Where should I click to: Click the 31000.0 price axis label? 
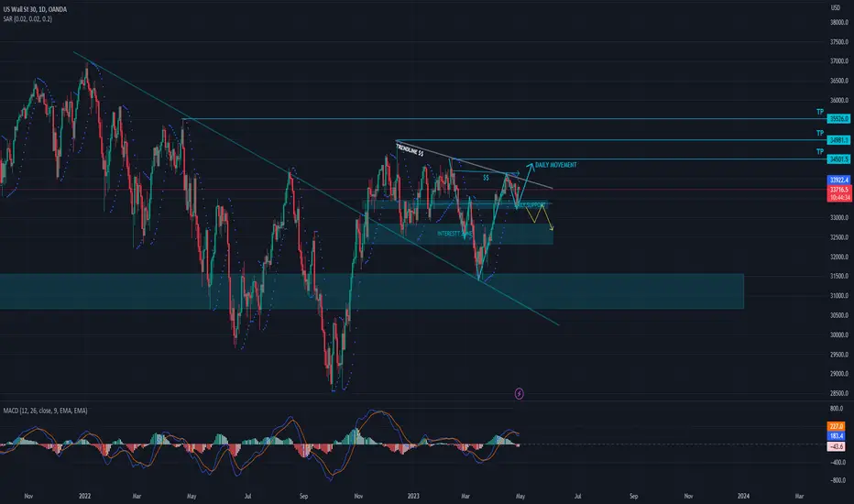[839, 296]
